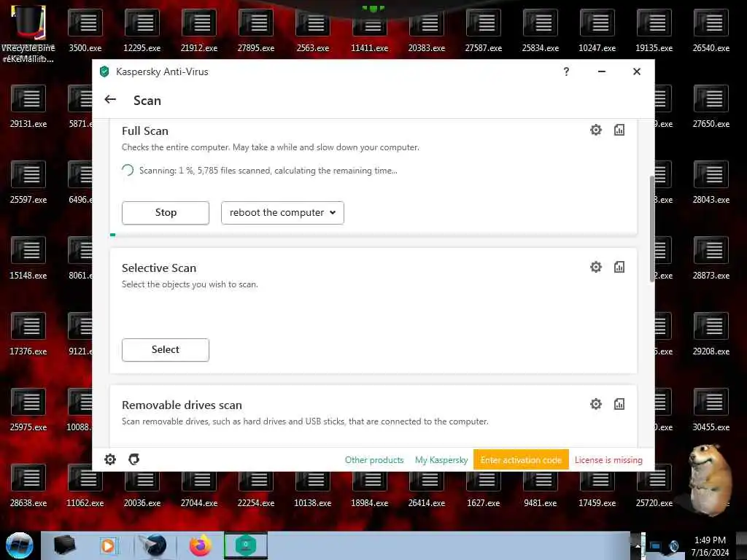This screenshot has height=560, width=747.
Task: Open Firefox from the taskbar
Action: coord(200,545)
